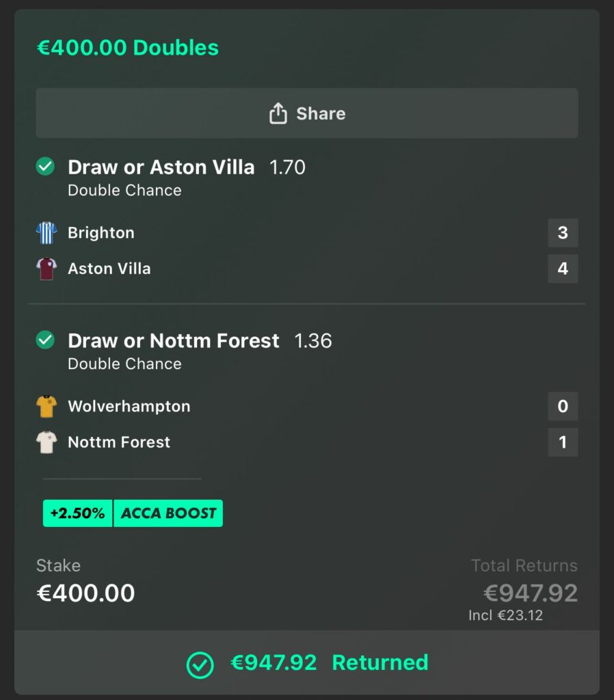614x700 pixels.
Task: Click Nottm Forest's score box showing 1
Action: tap(563, 442)
